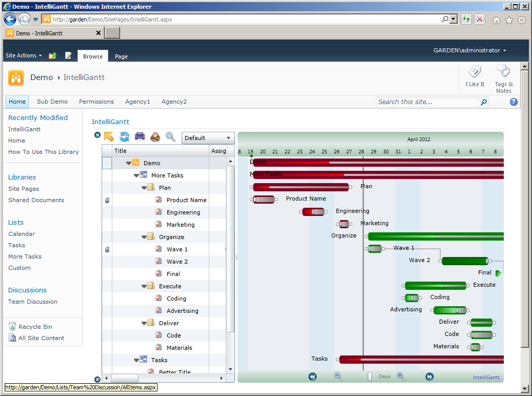Open the Permissions navigation item
Image resolution: width=532 pixels, height=396 pixels.
click(x=96, y=102)
